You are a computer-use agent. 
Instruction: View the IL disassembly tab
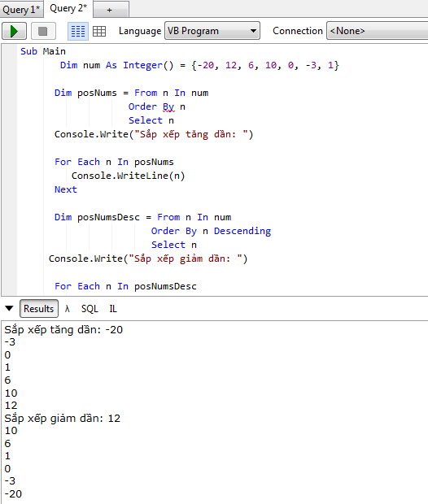coord(113,309)
